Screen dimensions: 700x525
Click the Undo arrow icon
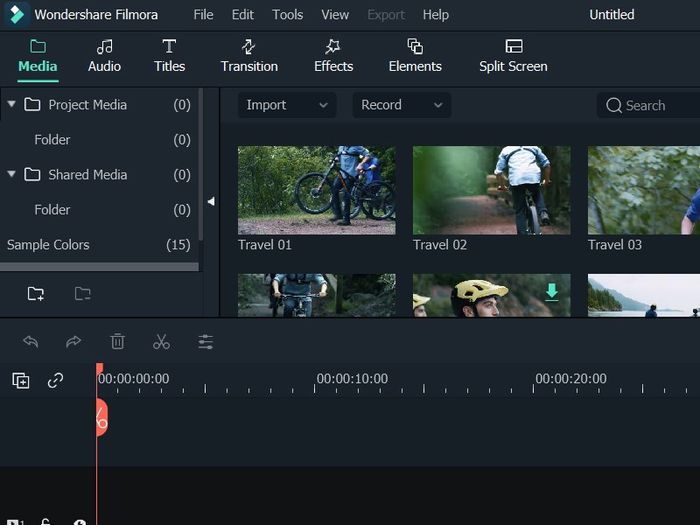coord(31,342)
